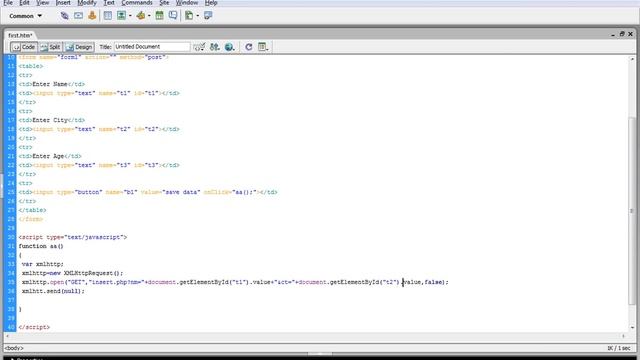640x360 pixels.
Task: Open the Window menu
Action: 187,3
